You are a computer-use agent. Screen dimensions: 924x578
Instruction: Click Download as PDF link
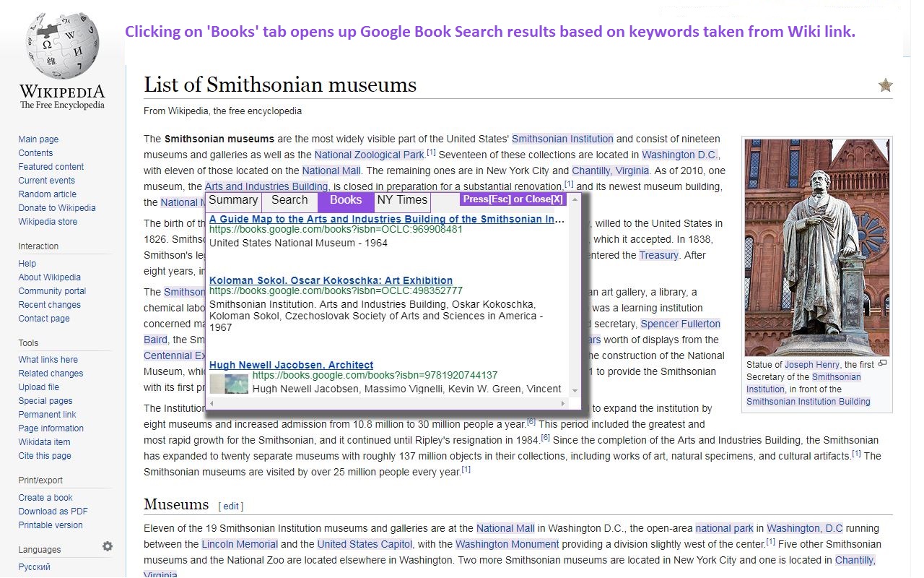click(53, 512)
